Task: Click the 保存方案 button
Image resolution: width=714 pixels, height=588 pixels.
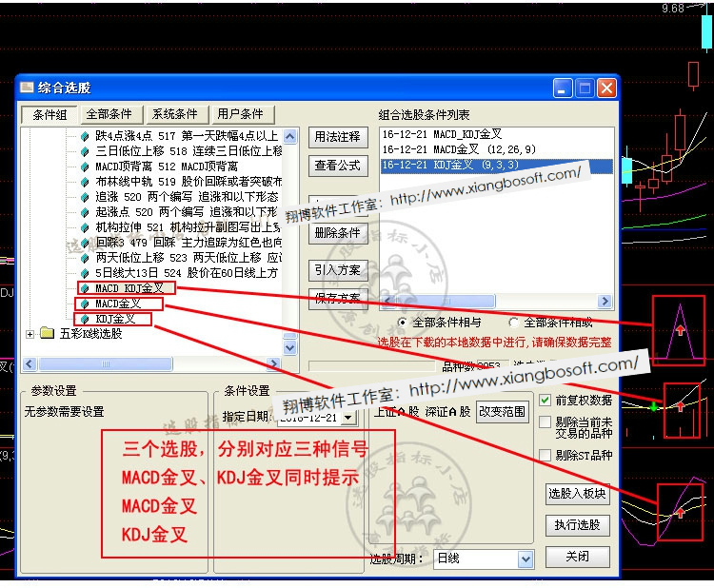Action: click(x=338, y=299)
